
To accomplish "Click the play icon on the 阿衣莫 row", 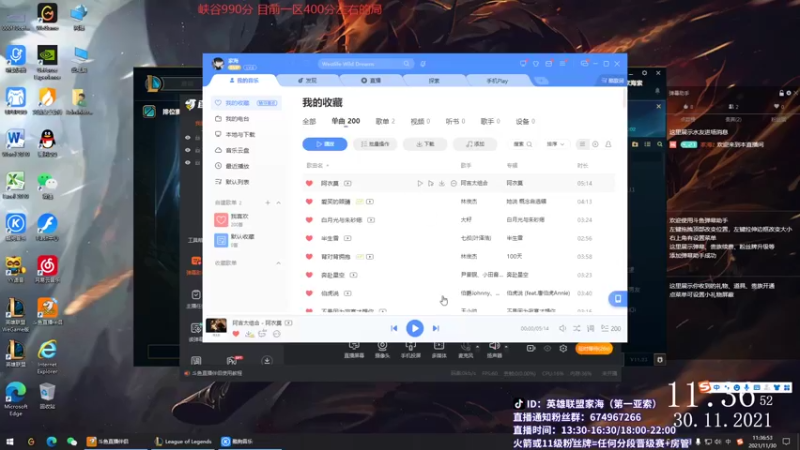I will [x=420, y=183].
